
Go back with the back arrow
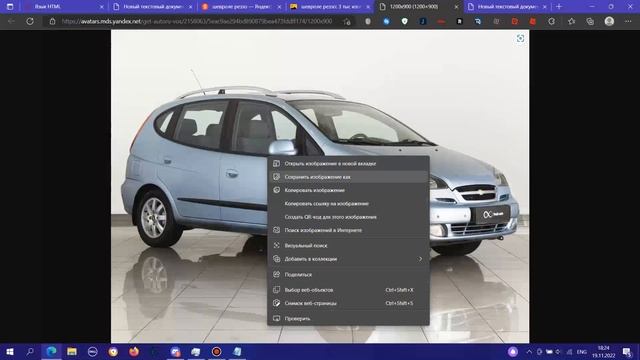coord(11,21)
